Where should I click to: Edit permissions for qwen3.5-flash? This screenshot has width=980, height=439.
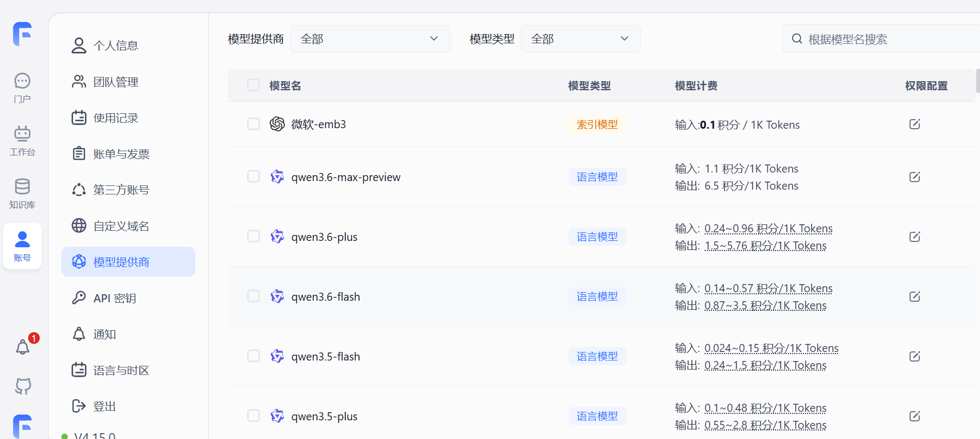coord(915,356)
